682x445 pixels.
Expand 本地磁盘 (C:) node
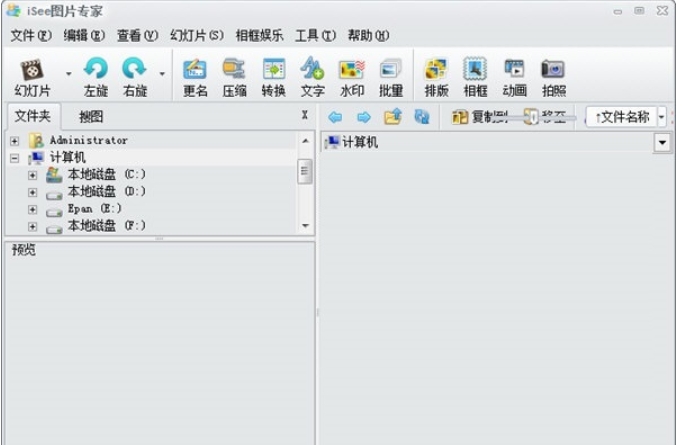(32, 175)
